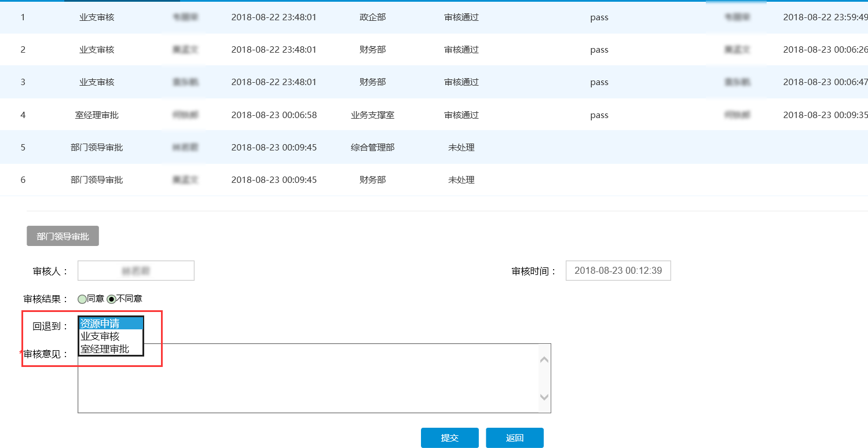868x448 pixels.
Task: Click the 财务部 cell in row 6
Action: 372,179
